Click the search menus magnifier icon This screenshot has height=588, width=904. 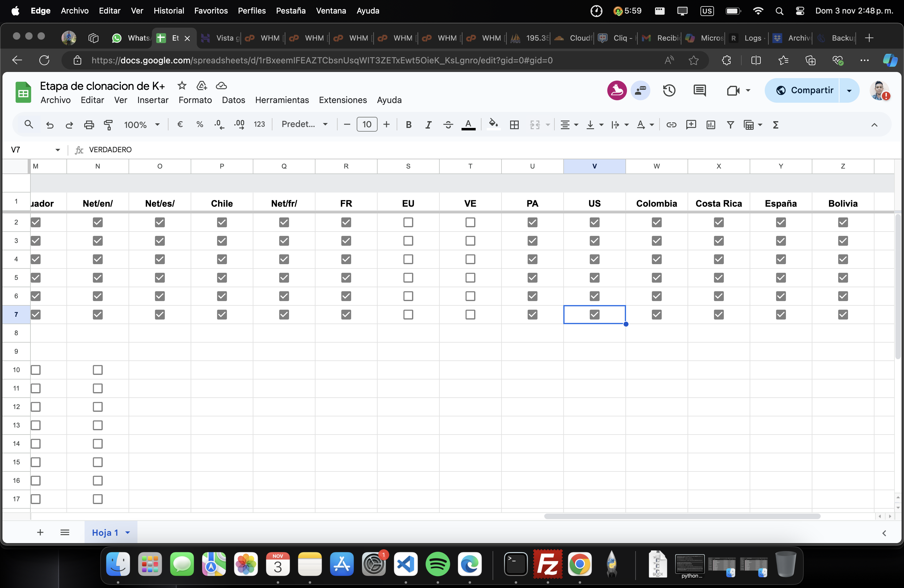(x=29, y=125)
